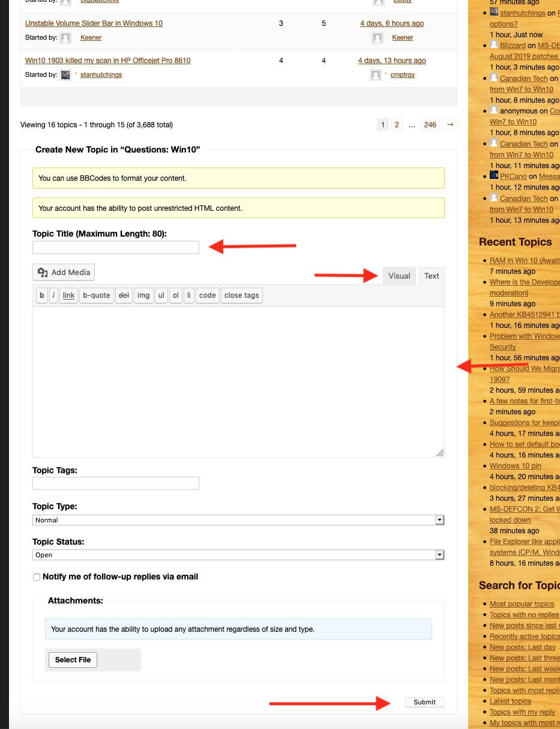Go to page 246 in pagination
The width and height of the screenshot is (560, 729).
click(x=430, y=125)
